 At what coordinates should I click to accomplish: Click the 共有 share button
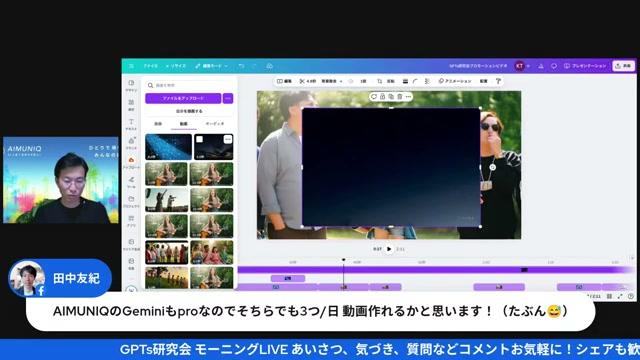point(623,66)
